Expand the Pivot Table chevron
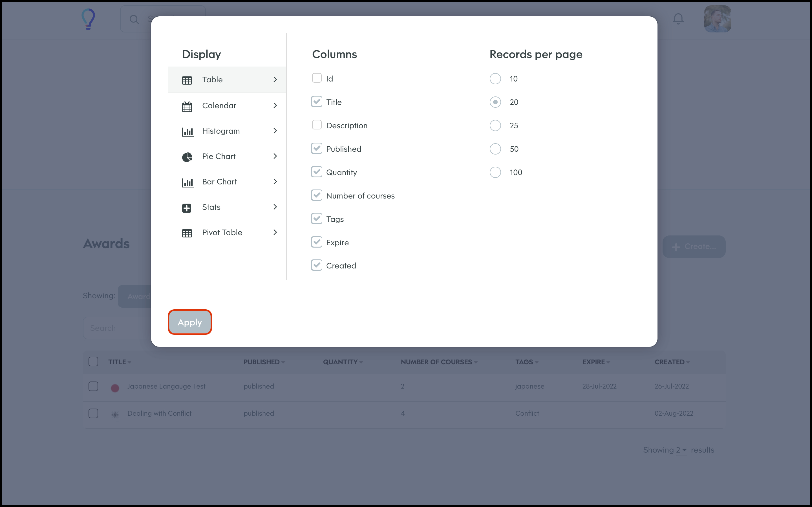This screenshot has width=812, height=507. tap(275, 232)
